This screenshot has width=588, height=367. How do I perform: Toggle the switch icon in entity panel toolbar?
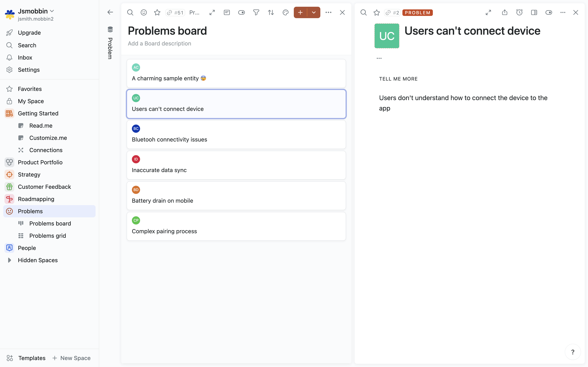click(549, 12)
